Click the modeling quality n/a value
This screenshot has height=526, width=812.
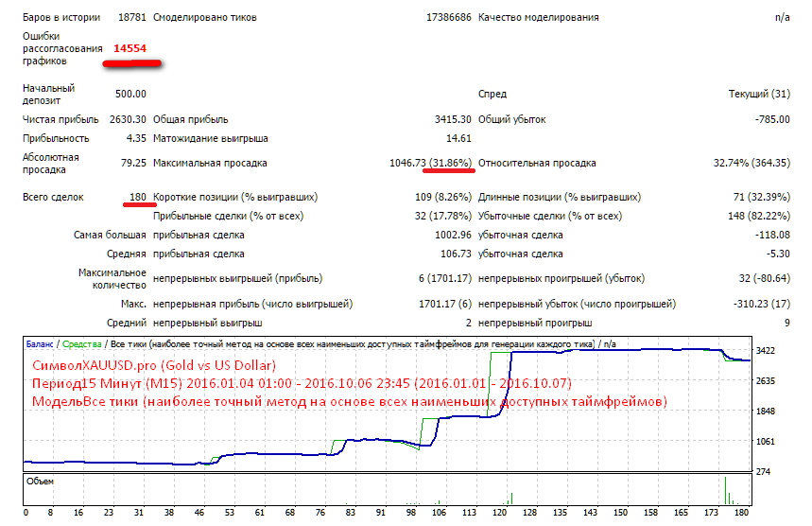tap(783, 17)
